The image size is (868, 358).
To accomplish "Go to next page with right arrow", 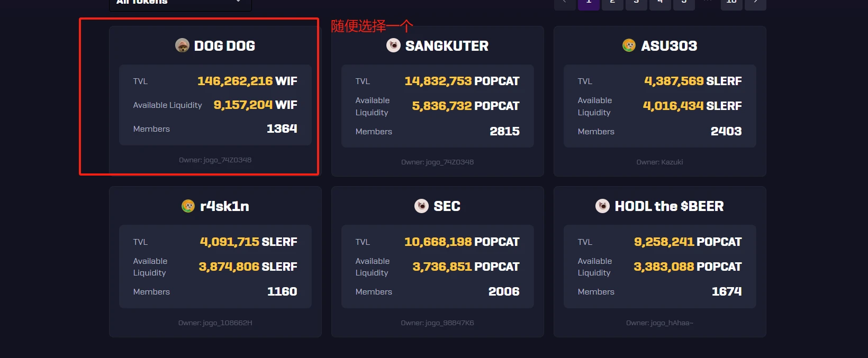I will [755, 3].
